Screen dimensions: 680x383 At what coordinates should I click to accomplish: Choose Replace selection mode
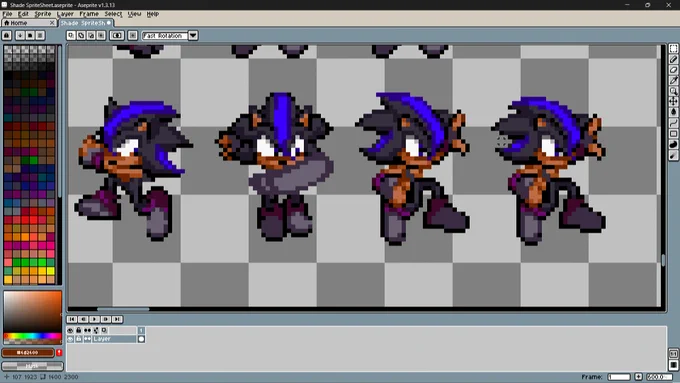click(x=71, y=36)
